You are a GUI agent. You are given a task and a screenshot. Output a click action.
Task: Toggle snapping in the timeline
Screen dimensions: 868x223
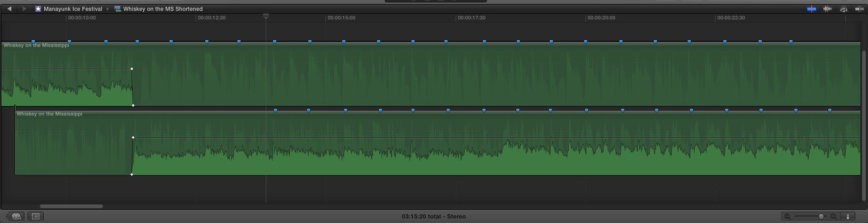point(859,9)
